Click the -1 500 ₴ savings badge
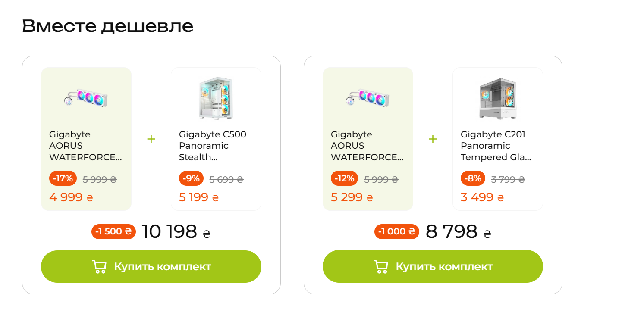This screenshot has height=331, width=644. coord(113,231)
